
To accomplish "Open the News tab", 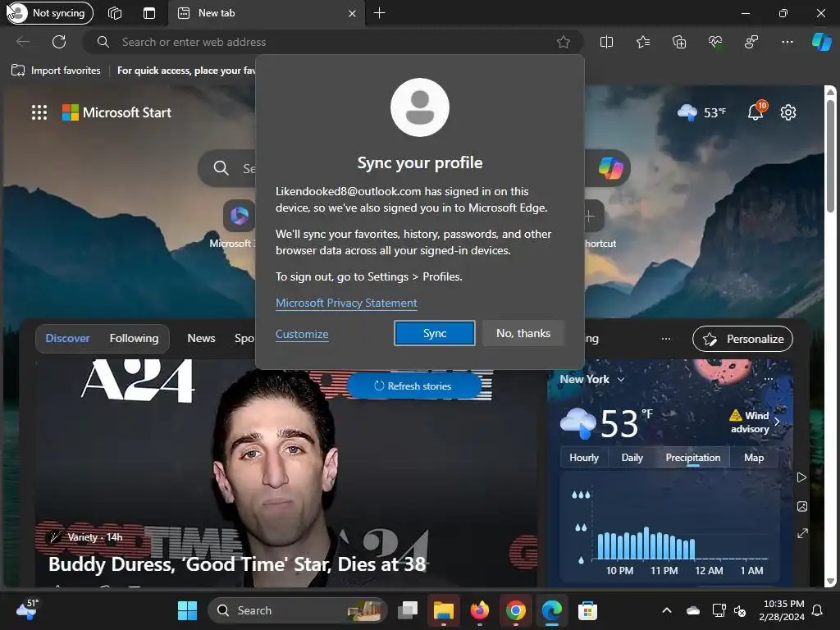I will coord(201,338).
